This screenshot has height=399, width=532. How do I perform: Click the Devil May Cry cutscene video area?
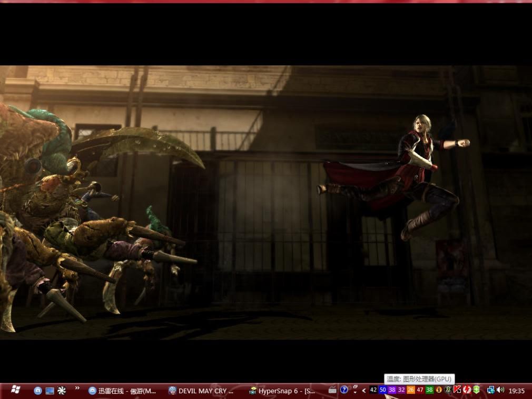point(266,202)
